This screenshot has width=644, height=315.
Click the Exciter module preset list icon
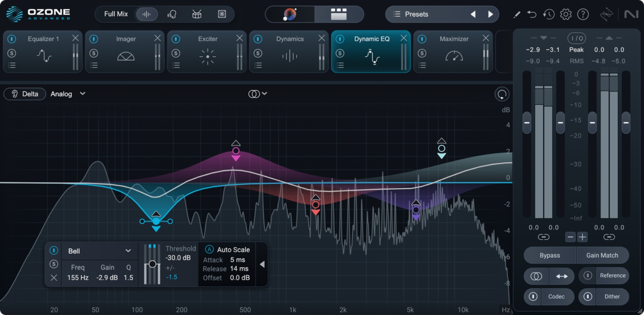pyautogui.click(x=176, y=65)
